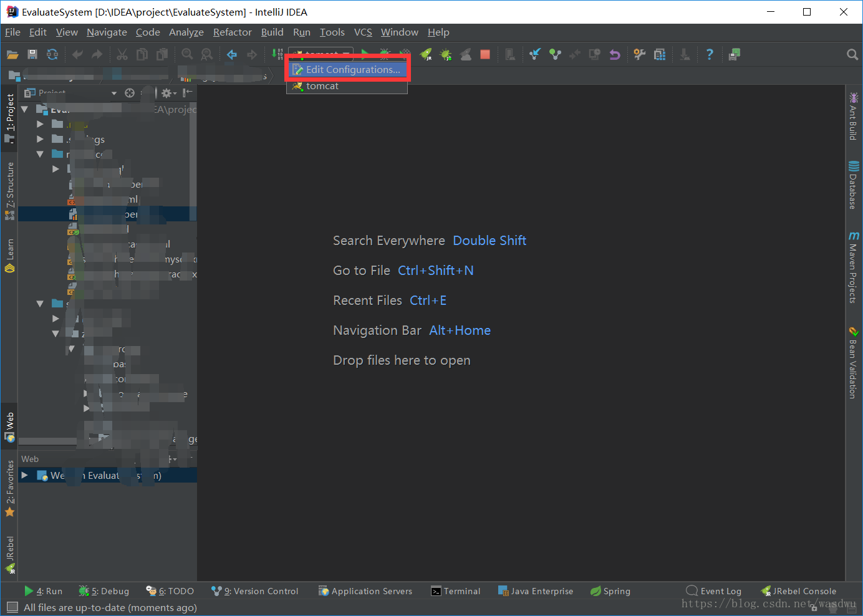Navigate Back with the blue arrow
The image size is (863, 616).
232,55
